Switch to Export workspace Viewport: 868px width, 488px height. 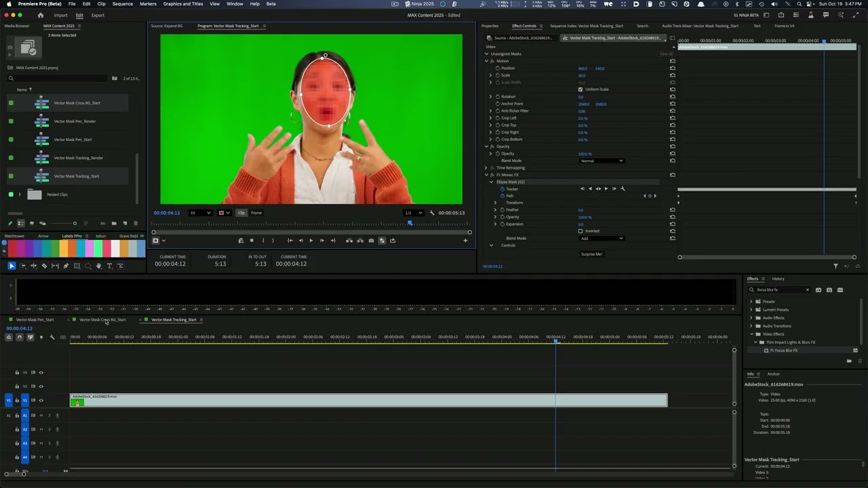(98, 15)
